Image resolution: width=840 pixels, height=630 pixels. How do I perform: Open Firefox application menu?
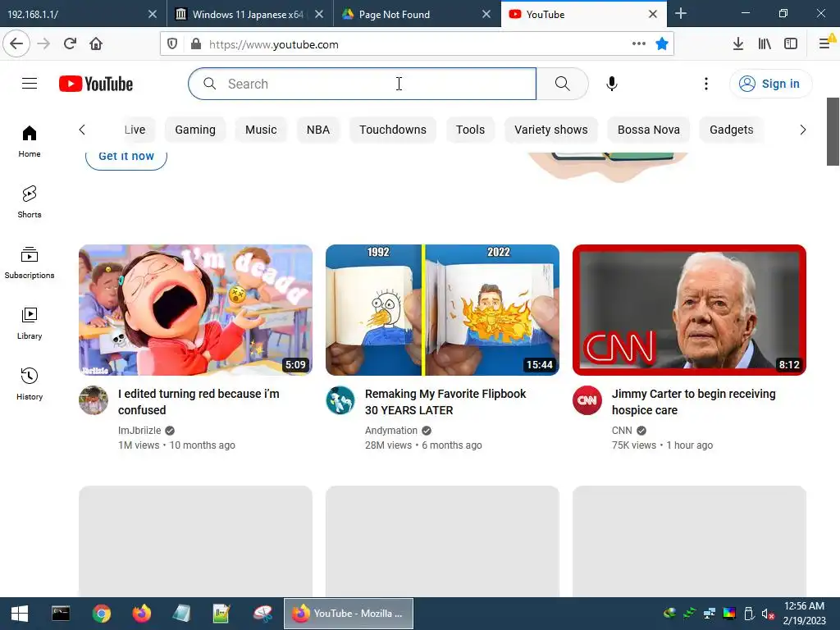(x=825, y=43)
